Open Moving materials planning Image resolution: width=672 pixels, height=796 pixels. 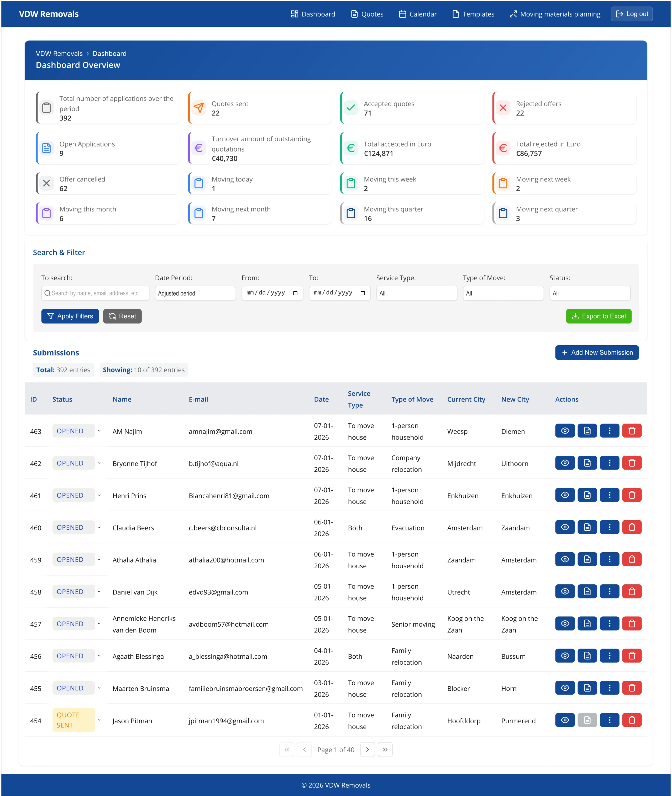click(x=555, y=14)
